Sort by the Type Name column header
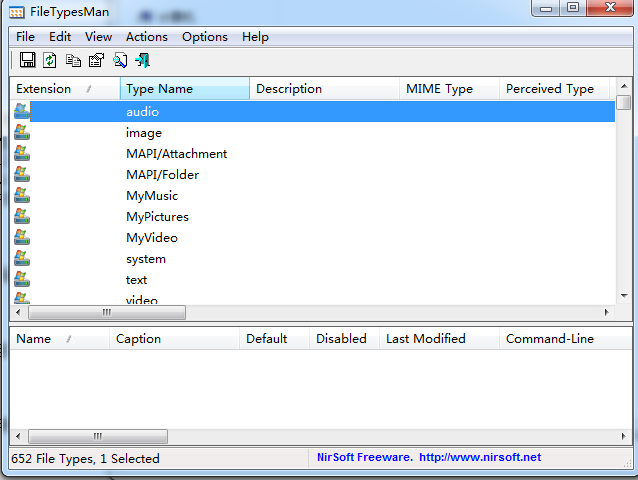638x480 pixels. 185,89
